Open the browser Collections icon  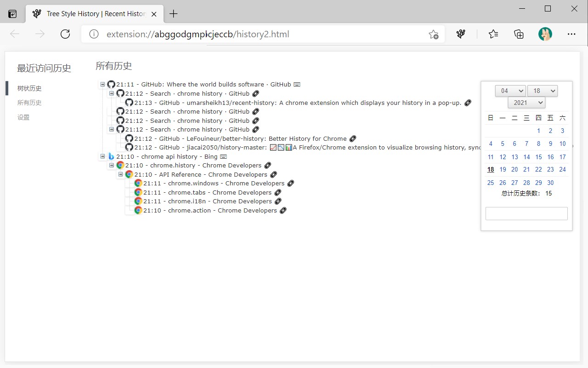point(519,34)
